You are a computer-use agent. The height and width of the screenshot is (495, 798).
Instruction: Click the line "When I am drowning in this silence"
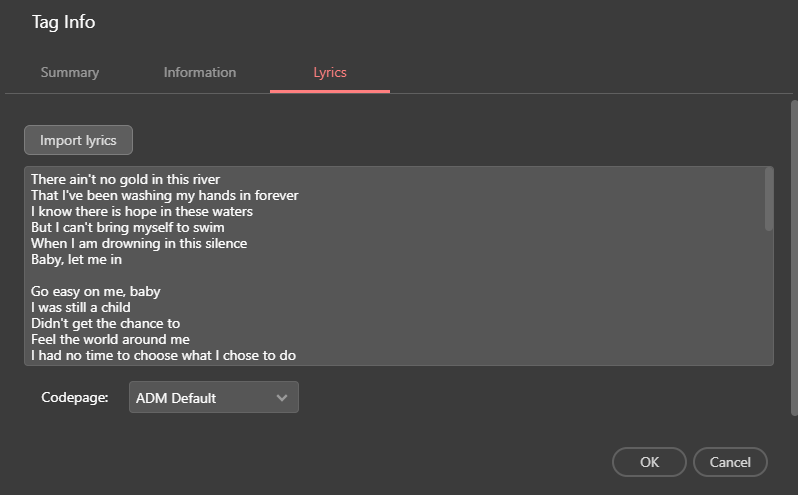point(139,244)
